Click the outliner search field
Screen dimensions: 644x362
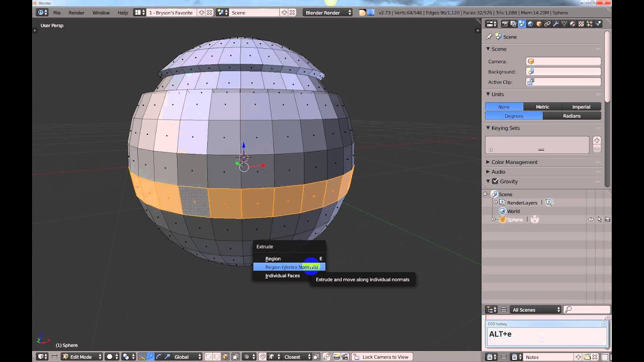click(x=587, y=310)
